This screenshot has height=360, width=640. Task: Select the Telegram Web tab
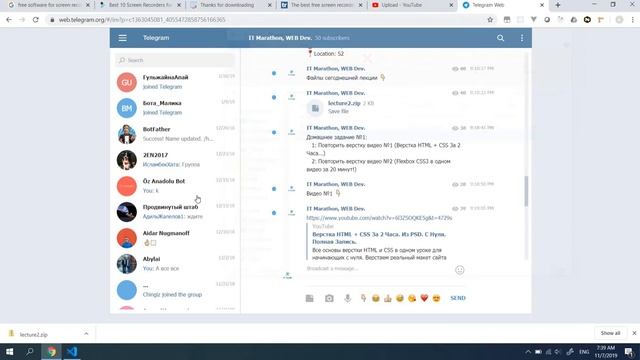coord(504,5)
